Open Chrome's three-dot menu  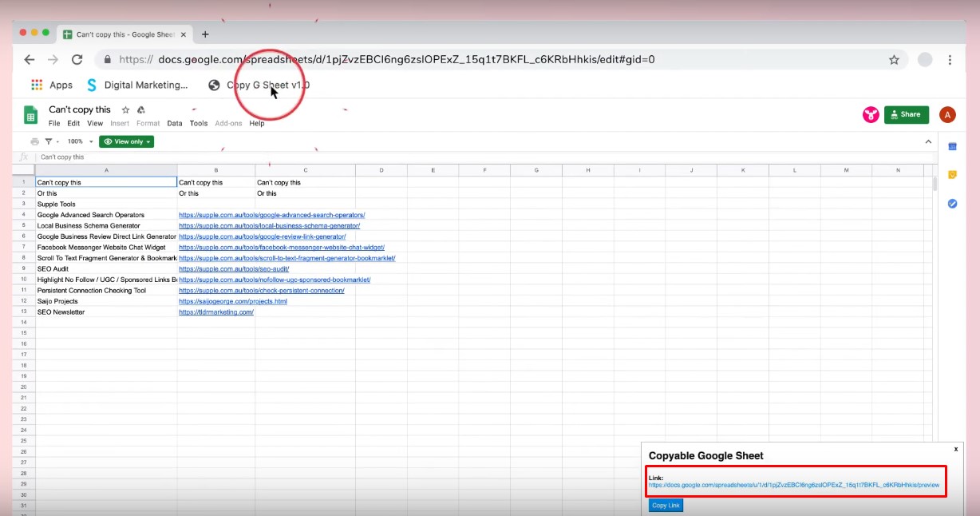[x=950, y=59]
